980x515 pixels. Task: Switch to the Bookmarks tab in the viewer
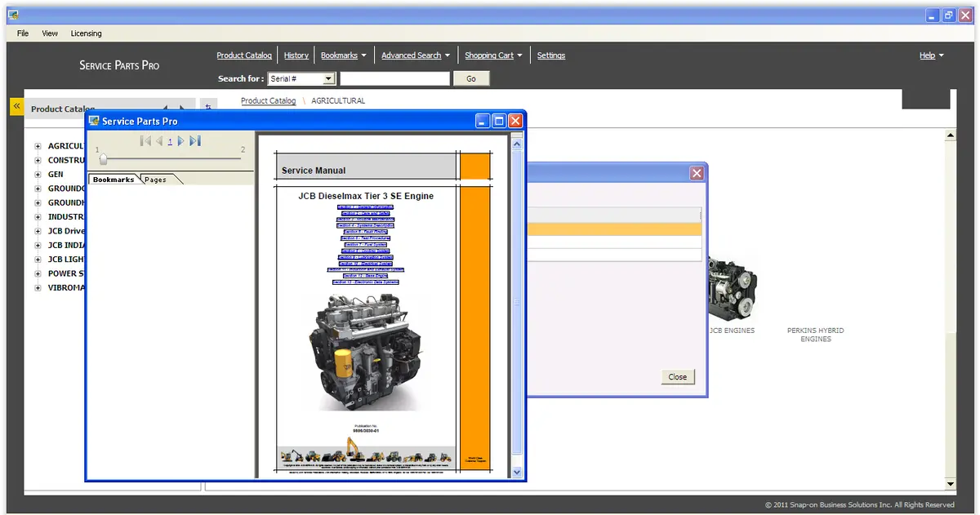[x=114, y=180]
